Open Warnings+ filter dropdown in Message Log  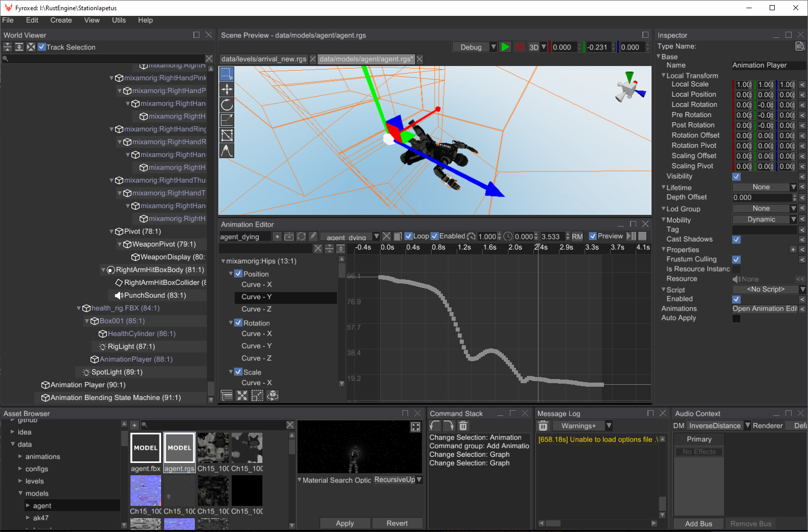(x=582, y=426)
